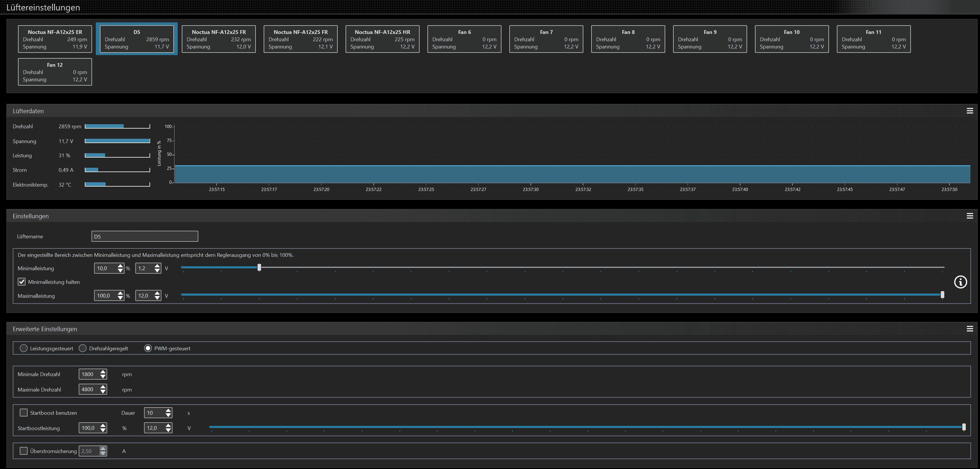Open the Lüfterdaten panel hamburger menu
Screen dimensions: 980x469
[x=970, y=111]
